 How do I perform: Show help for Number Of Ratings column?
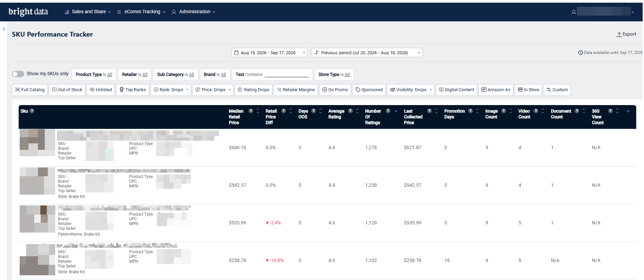pos(388,111)
